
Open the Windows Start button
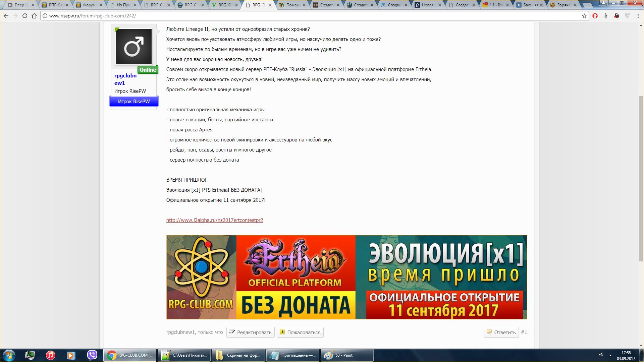click(x=9, y=355)
